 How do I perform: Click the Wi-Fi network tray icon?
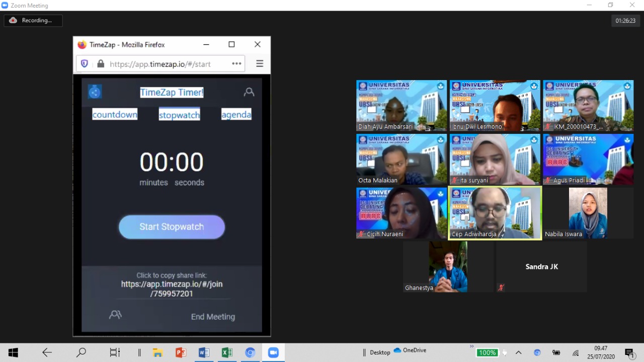pyautogui.click(x=576, y=353)
